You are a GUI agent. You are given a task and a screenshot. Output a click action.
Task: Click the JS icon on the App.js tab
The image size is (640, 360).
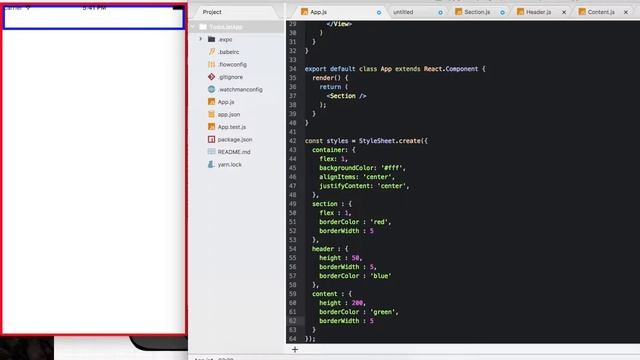tap(304, 12)
